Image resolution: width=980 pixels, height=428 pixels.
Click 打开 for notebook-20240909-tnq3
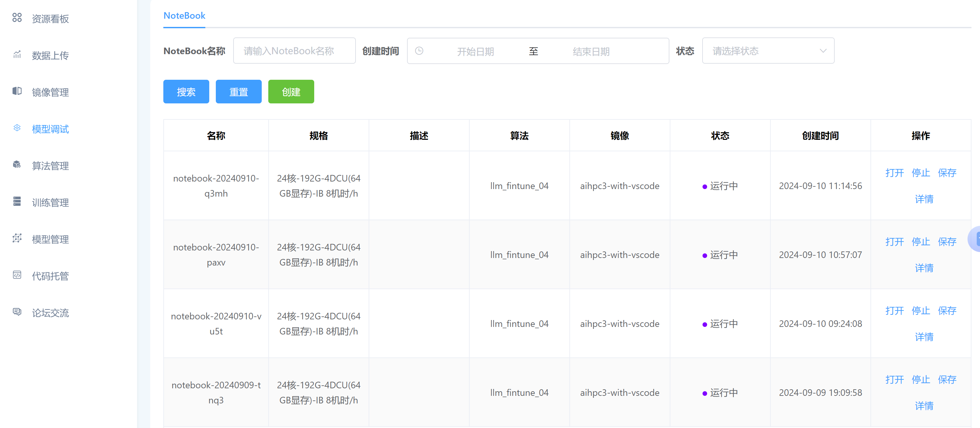894,380
